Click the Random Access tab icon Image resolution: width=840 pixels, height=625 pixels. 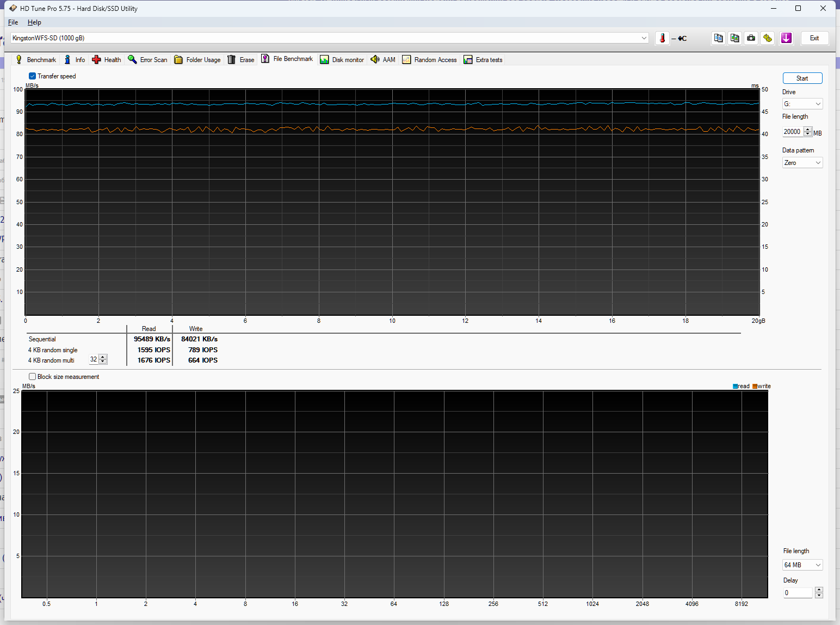(x=406, y=59)
